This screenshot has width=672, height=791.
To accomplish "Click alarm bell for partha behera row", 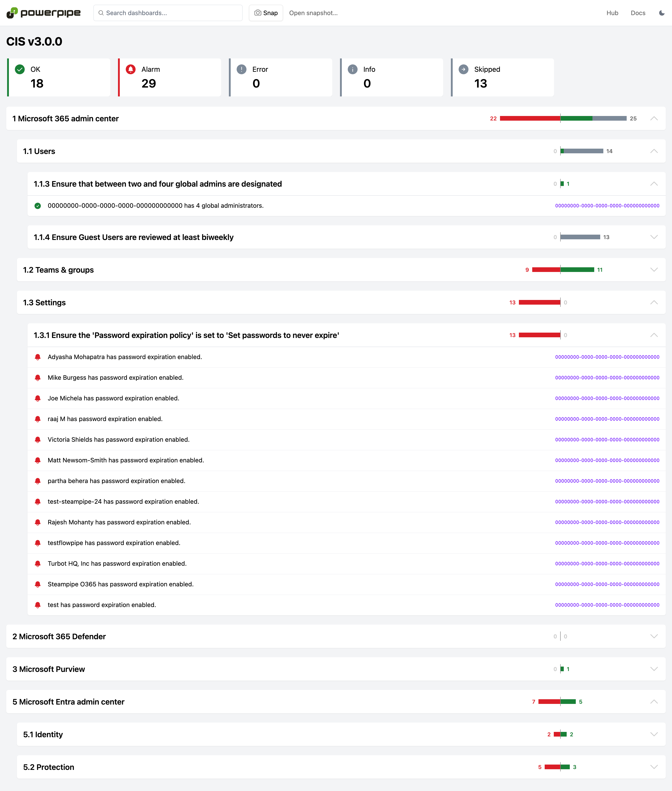I will click(x=38, y=481).
